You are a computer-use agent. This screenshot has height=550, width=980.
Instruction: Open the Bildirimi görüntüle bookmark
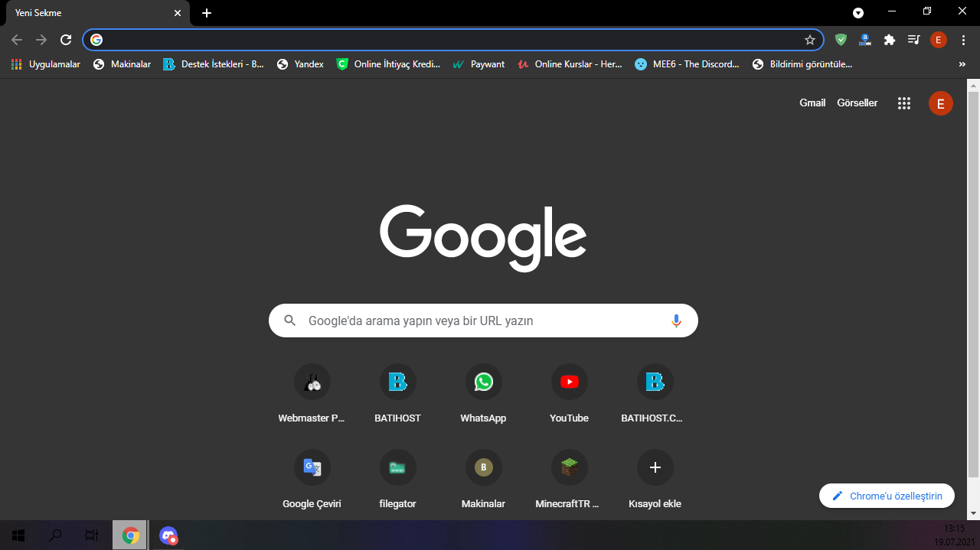click(x=802, y=64)
